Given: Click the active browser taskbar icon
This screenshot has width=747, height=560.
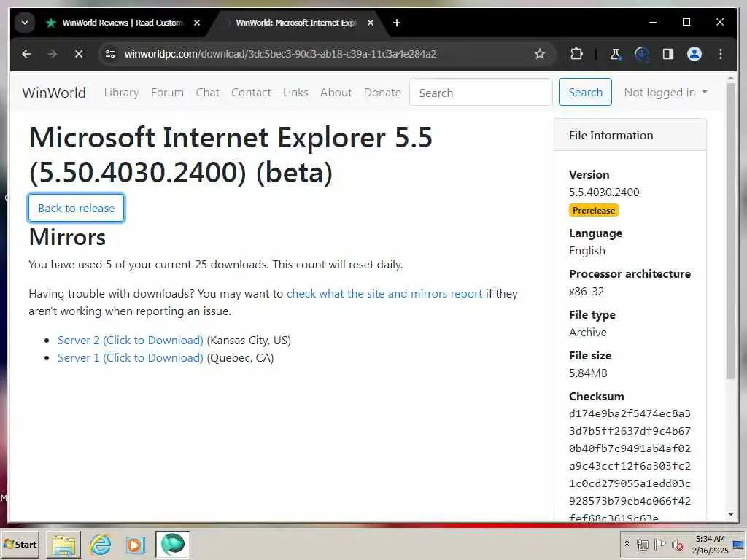Looking at the screenshot, I should tap(172, 544).
